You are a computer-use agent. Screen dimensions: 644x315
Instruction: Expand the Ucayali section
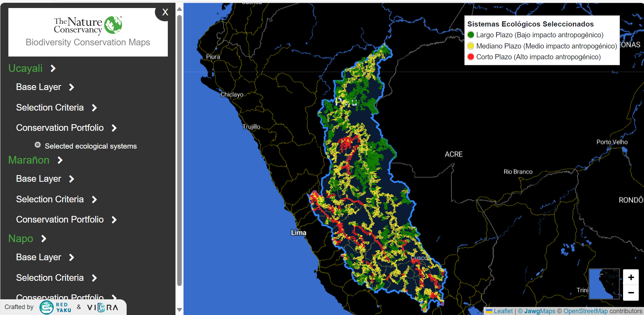point(32,68)
